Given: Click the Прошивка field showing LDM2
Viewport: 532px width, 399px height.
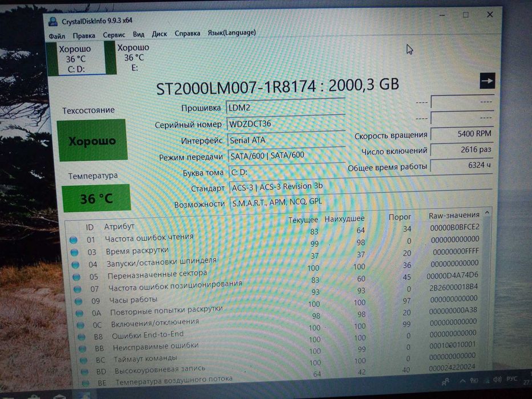Looking at the screenshot, I should click(286, 107).
